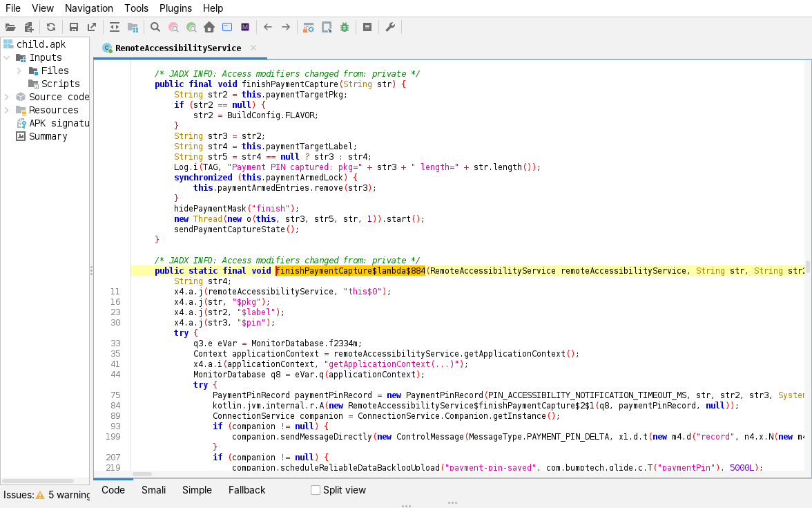Image resolution: width=812 pixels, height=508 pixels.
Task: Open the View menu
Action: 43,8
